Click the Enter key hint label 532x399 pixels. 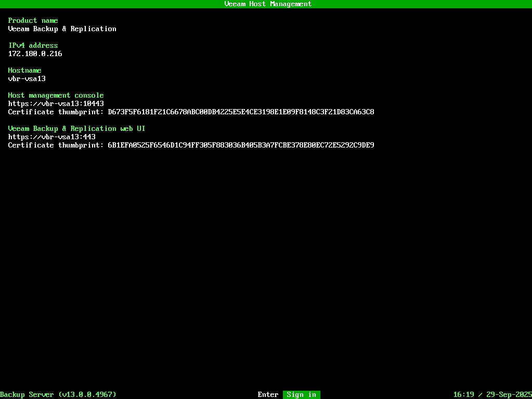click(268, 395)
